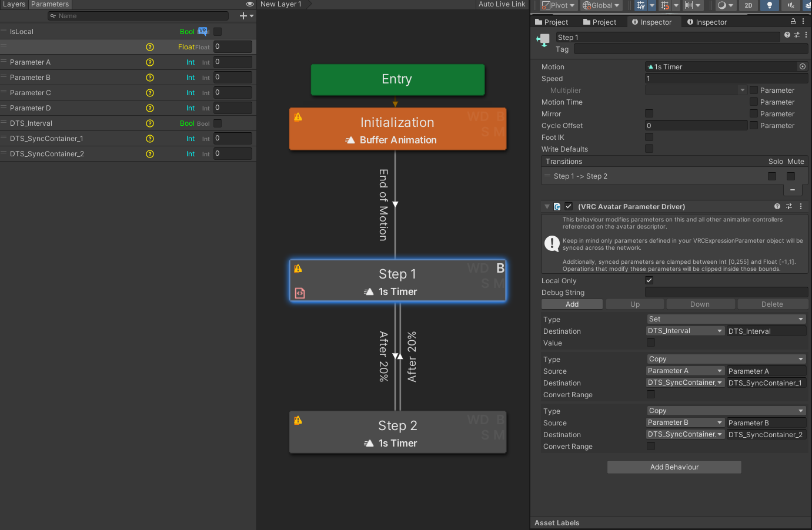
Task: Click the snap increment magnet grid icon
Action: 665,5
